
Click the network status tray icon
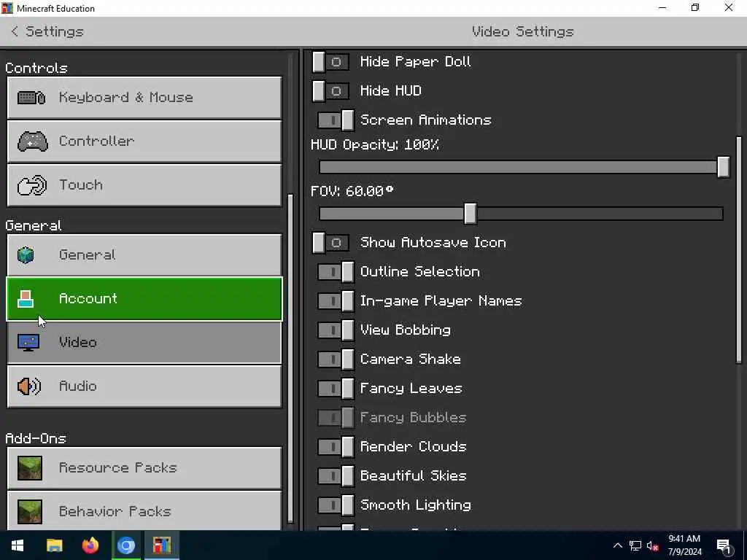tap(635, 545)
